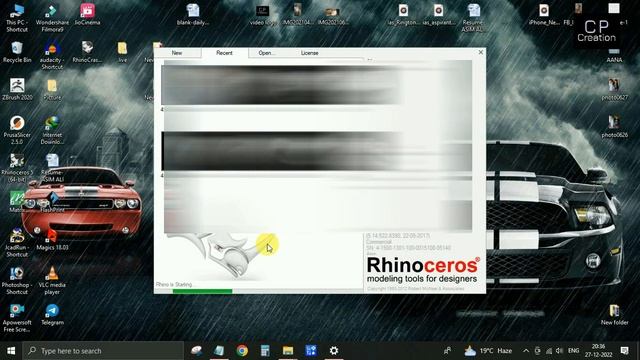Open video logo file icon
This screenshot has width=640, height=360.
pyautogui.click(x=262, y=15)
